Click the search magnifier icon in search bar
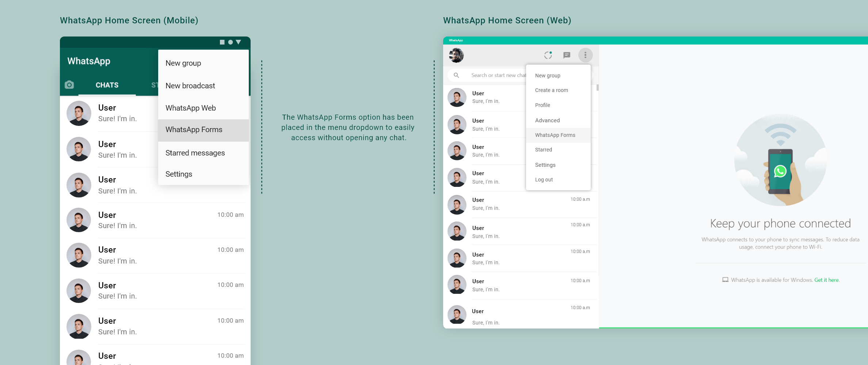 457,75
